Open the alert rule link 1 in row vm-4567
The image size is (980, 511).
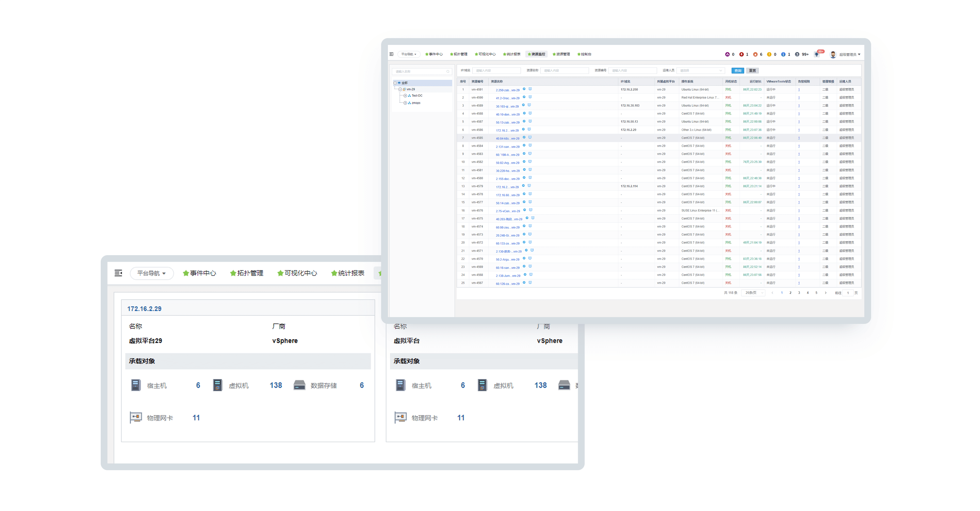(799, 283)
